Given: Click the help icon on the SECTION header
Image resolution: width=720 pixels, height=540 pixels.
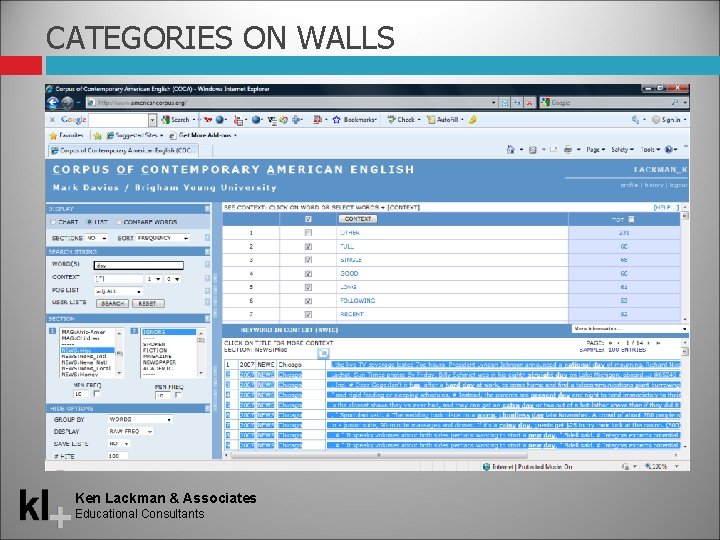Looking at the screenshot, I should click(x=207, y=319).
